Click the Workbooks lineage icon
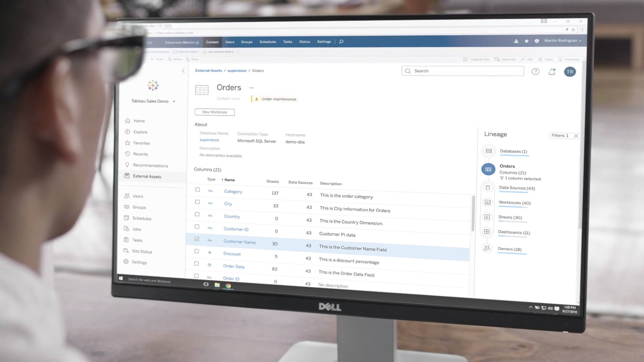The width and height of the screenshot is (644, 362). pyautogui.click(x=487, y=202)
